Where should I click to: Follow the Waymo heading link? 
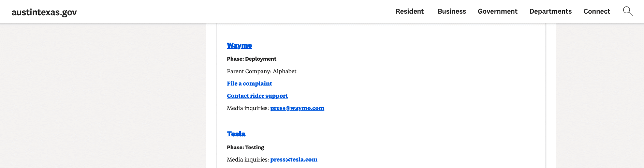[x=239, y=45]
